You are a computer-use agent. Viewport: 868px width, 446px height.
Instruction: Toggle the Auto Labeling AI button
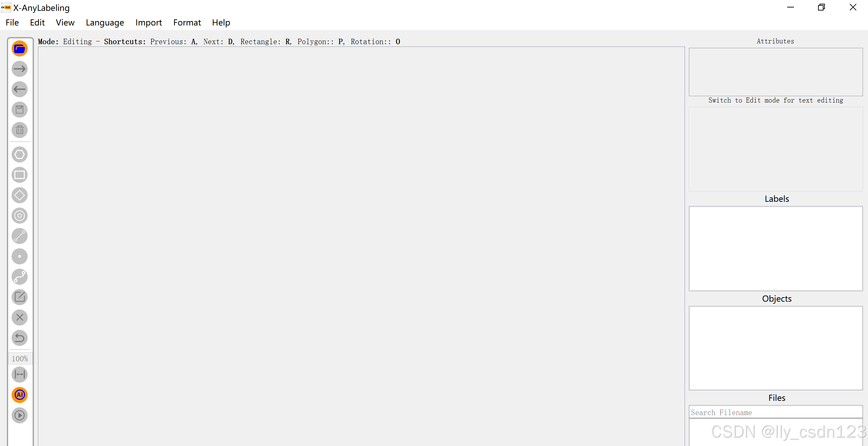point(20,395)
